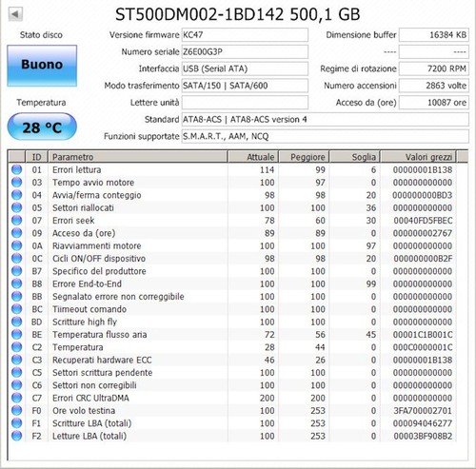
Task: Click the status icon for Riavviamenti motore
Action: click(x=16, y=245)
